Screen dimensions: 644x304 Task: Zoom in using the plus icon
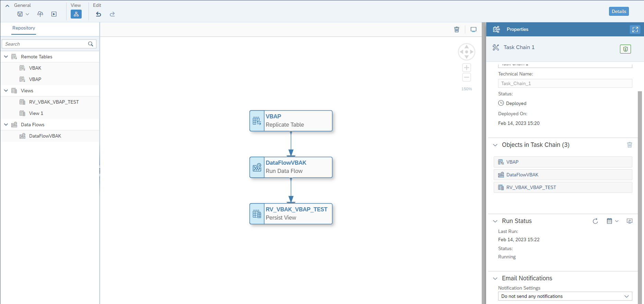(x=466, y=68)
